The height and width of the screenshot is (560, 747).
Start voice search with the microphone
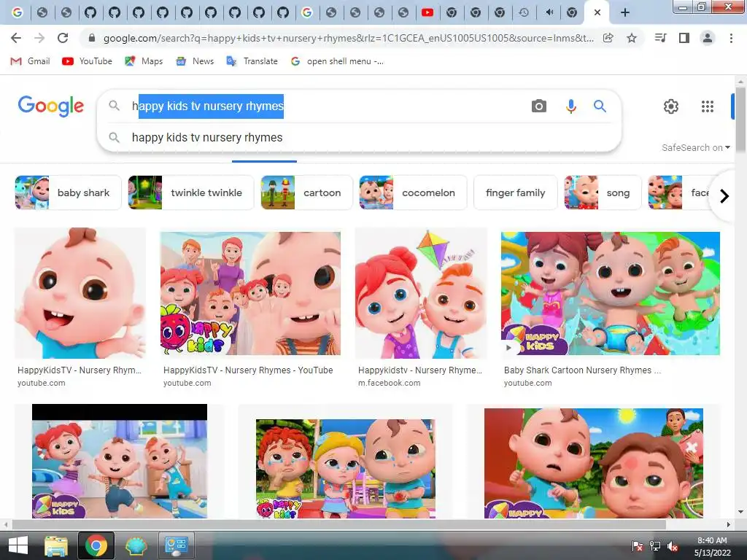[x=570, y=106]
